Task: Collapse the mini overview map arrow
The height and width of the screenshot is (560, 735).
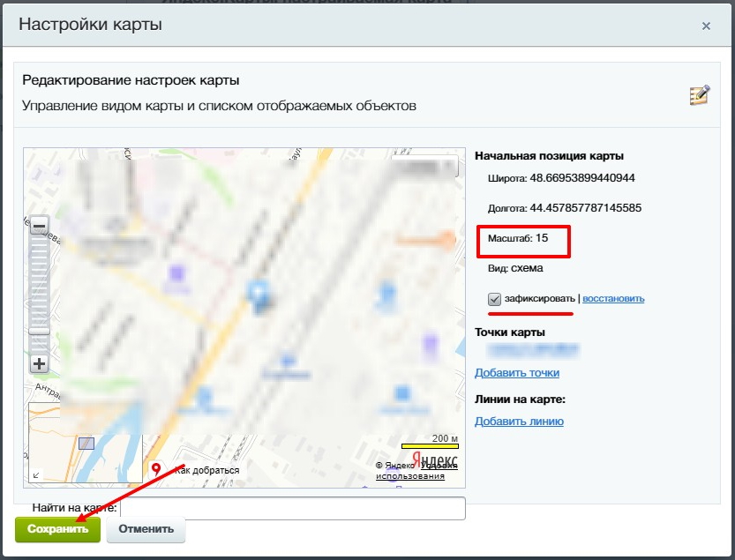Action: 35,475
